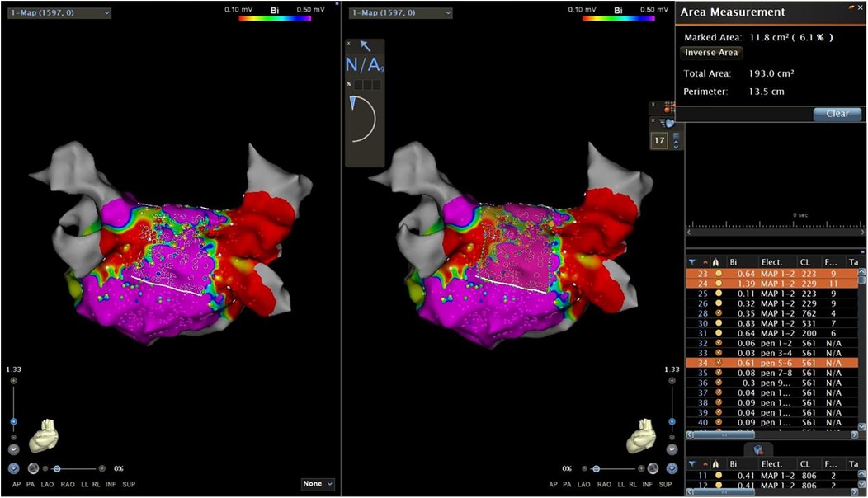This screenshot has height=498, width=868.
Task: Toggle the check marker of point 30
Action: (x=719, y=323)
